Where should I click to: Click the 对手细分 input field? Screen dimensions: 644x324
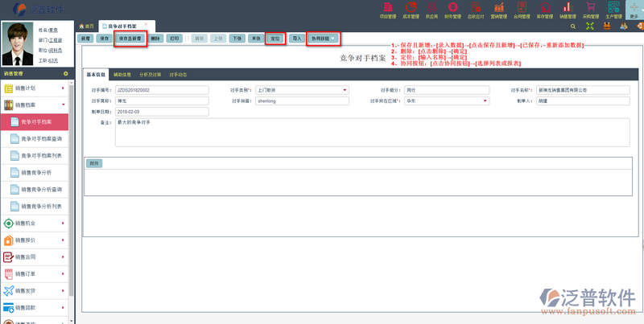pyautogui.click(x=447, y=90)
